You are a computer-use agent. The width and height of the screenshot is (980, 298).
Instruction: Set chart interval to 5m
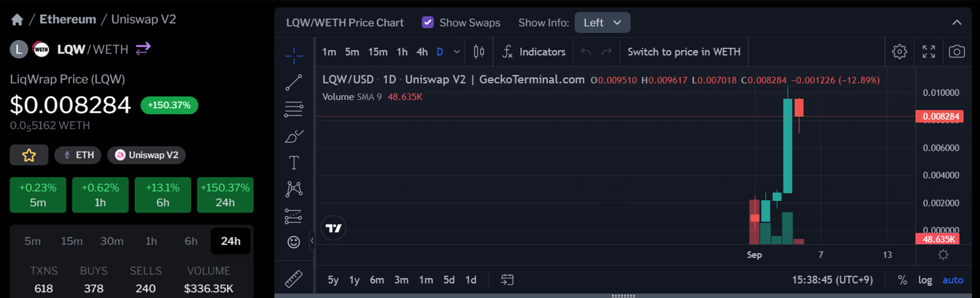pyautogui.click(x=352, y=52)
